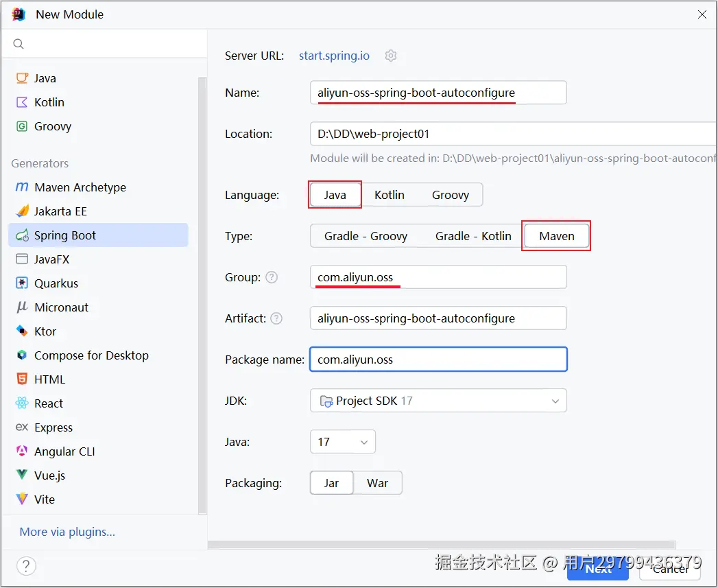The width and height of the screenshot is (718, 588).
Task: Select Jar packaging
Action: [x=331, y=483]
